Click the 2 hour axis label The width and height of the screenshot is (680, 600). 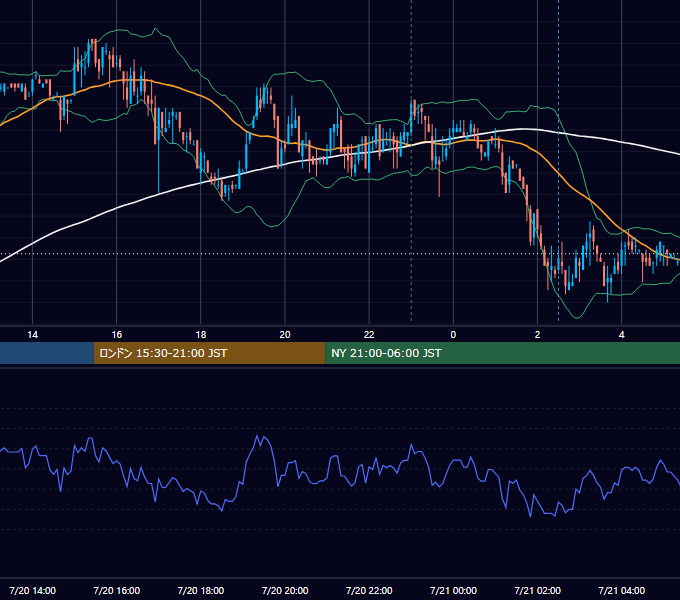tap(537, 335)
